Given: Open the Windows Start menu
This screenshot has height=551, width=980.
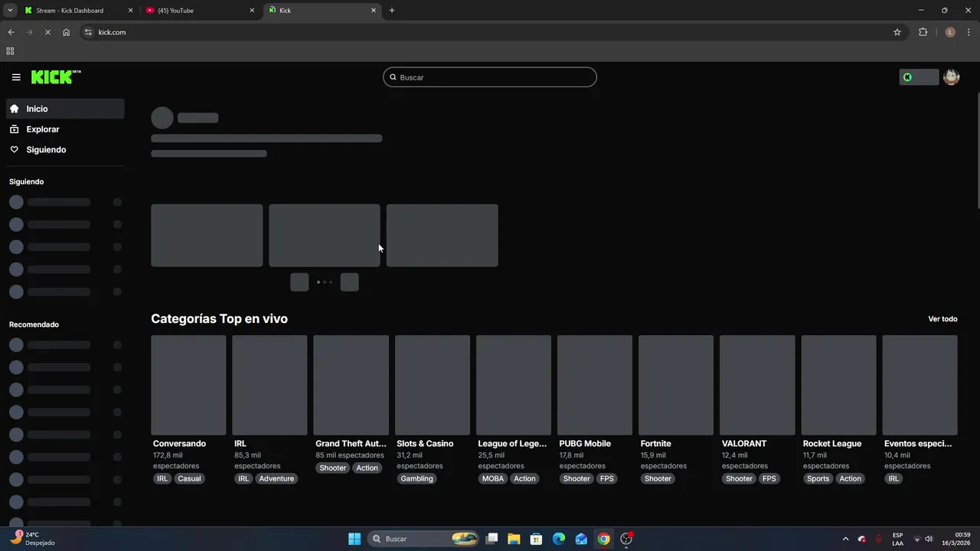Looking at the screenshot, I should (x=354, y=539).
